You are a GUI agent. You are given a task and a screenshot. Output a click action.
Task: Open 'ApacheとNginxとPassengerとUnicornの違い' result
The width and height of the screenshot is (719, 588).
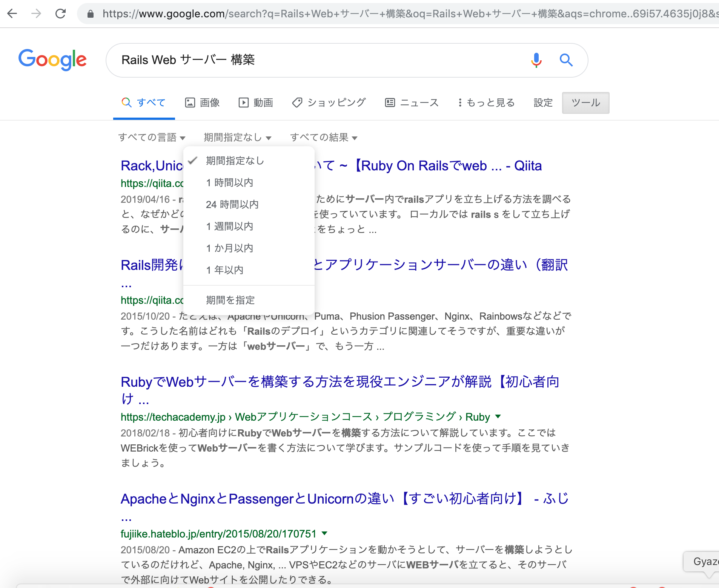click(344, 499)
